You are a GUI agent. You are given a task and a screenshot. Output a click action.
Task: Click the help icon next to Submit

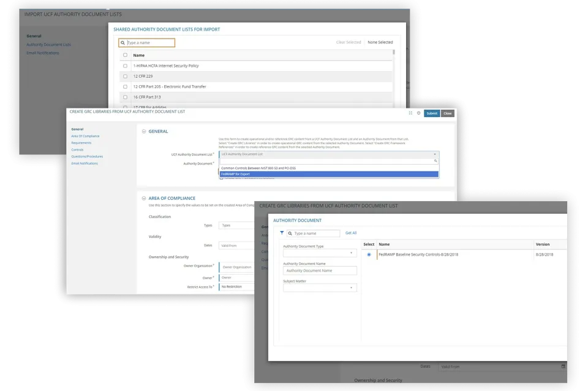click(x=418, y=113)
